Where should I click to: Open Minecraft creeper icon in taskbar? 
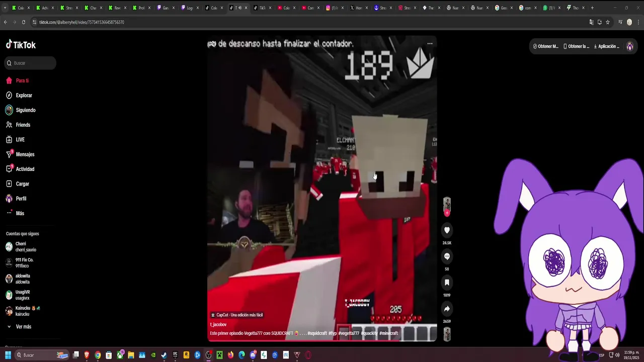(x=220, y=355)
